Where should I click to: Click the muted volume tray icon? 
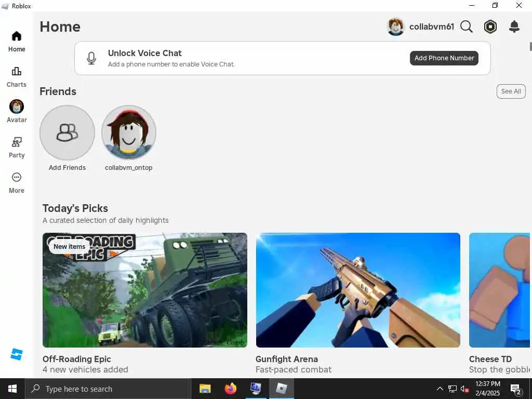coord(464,389)
